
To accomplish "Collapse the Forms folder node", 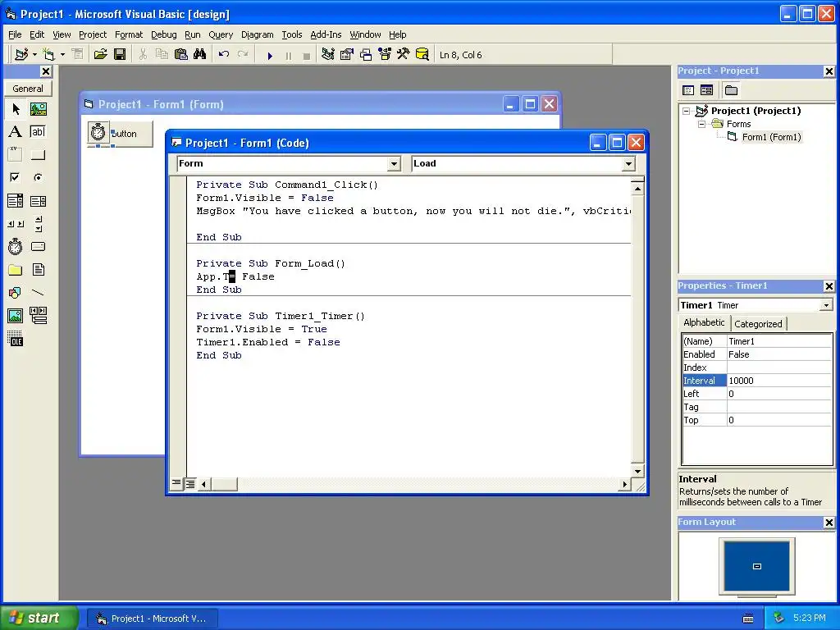I will [x=701, y=124].
